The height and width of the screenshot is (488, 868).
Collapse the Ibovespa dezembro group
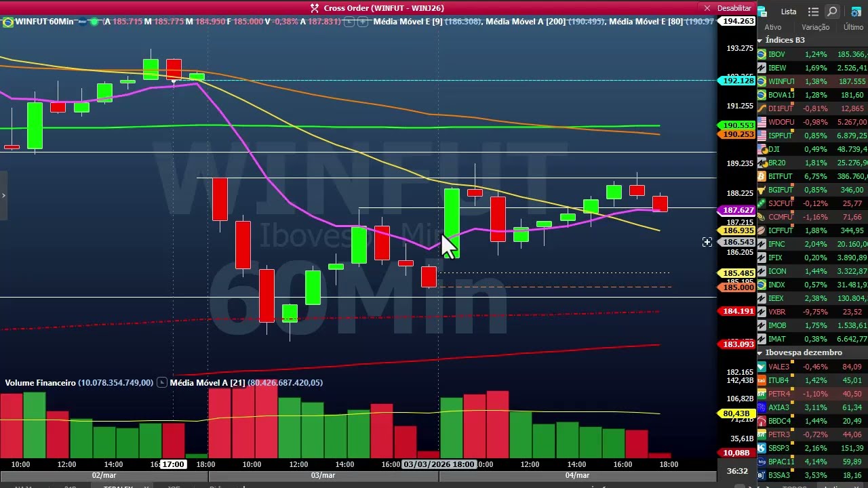click(760, 353)
